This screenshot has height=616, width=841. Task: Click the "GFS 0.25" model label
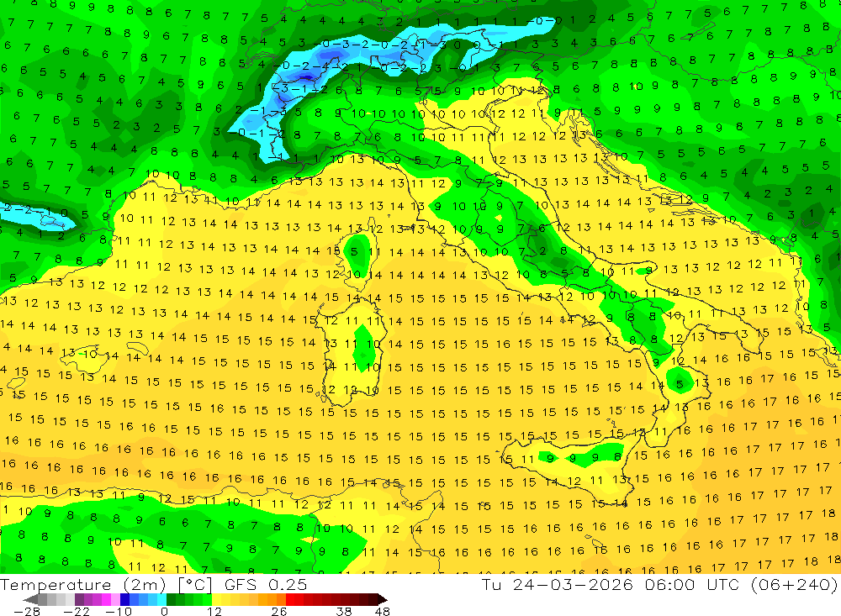pyautogui.click(x=266, y=585)
